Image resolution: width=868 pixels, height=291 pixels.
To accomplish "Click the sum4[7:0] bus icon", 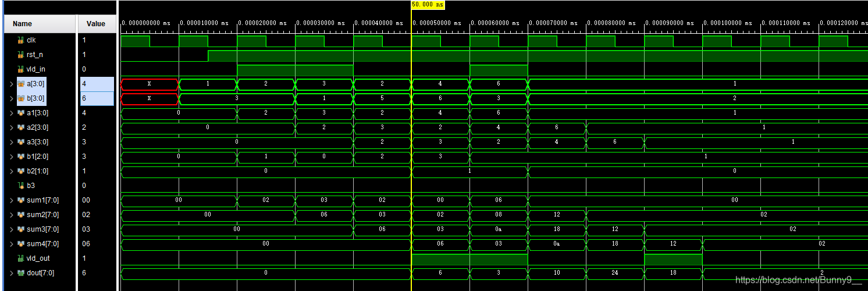I will [21, 244].
